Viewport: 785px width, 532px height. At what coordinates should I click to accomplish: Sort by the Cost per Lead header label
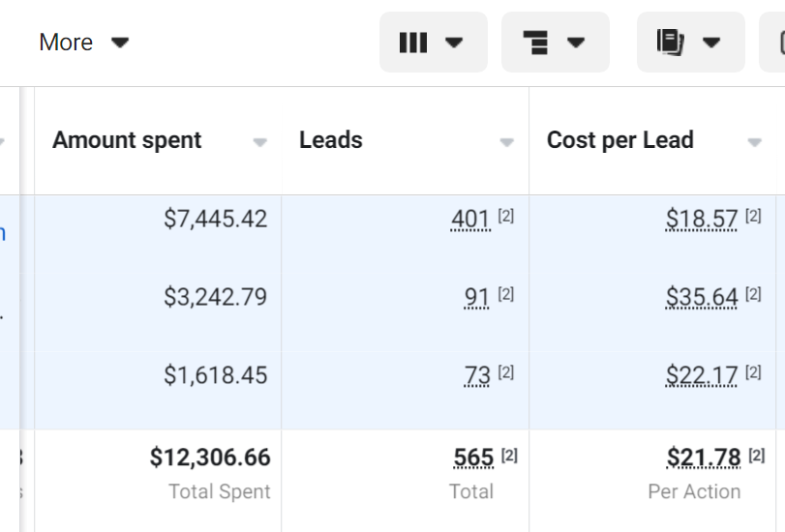point(619,140)
